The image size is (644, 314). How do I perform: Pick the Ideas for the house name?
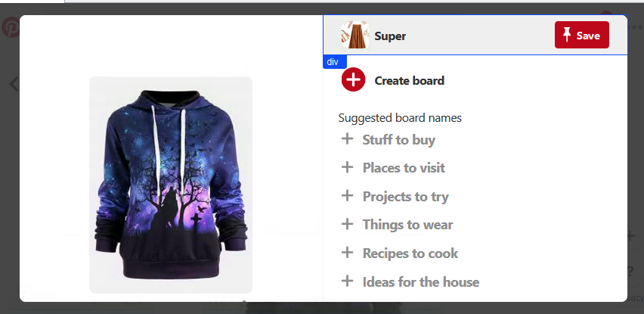(x=421, y=282)
